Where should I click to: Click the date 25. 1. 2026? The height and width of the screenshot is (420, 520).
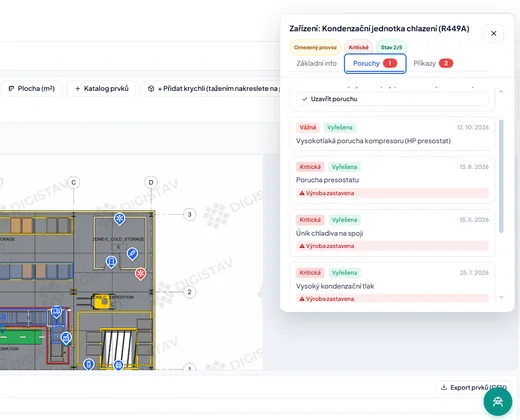click(474, 273)
